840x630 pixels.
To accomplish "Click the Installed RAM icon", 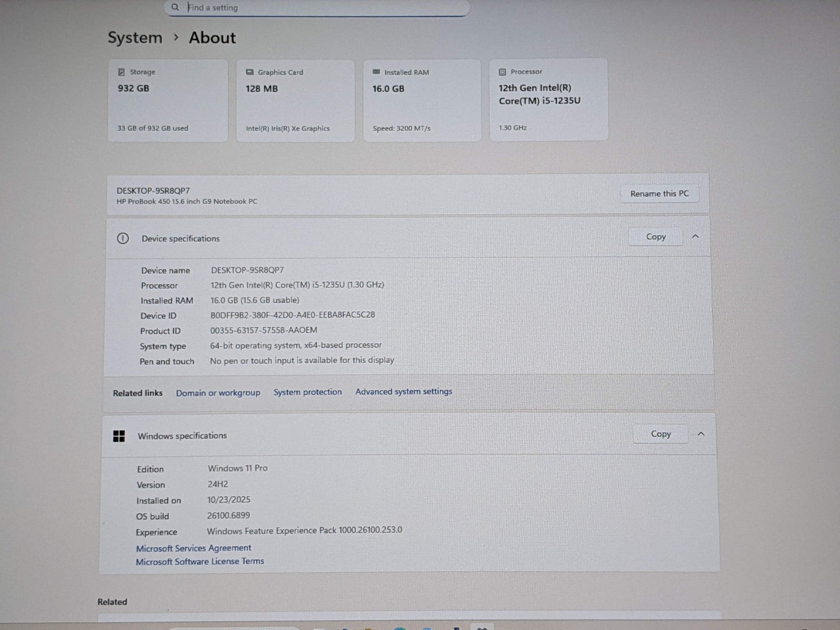I will pyautogui.click(x=376, y=72).
